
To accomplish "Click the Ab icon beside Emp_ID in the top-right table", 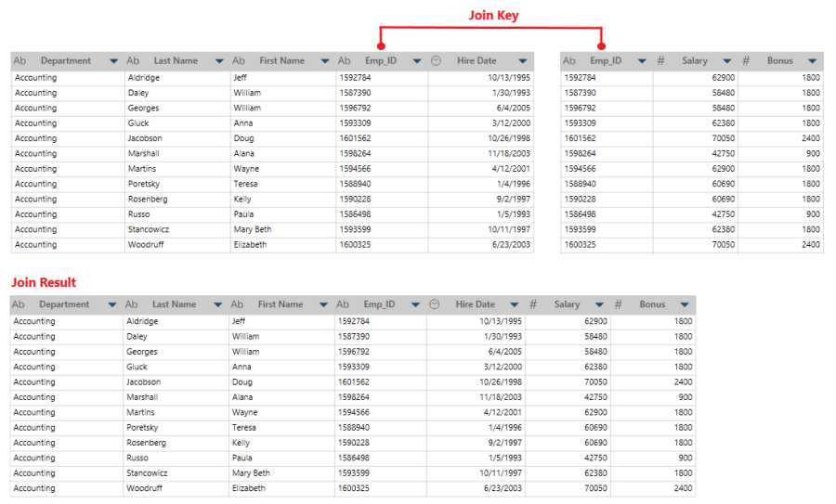I will 569,61.
